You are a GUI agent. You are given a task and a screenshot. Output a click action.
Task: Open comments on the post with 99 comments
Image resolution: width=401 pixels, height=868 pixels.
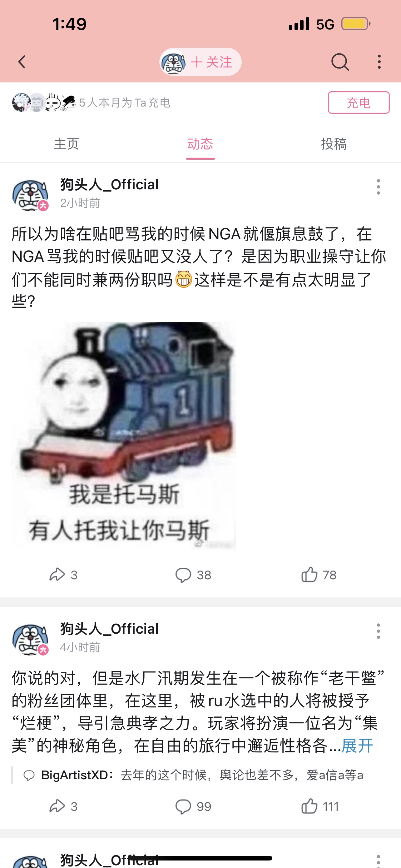(x=193, y=806)
